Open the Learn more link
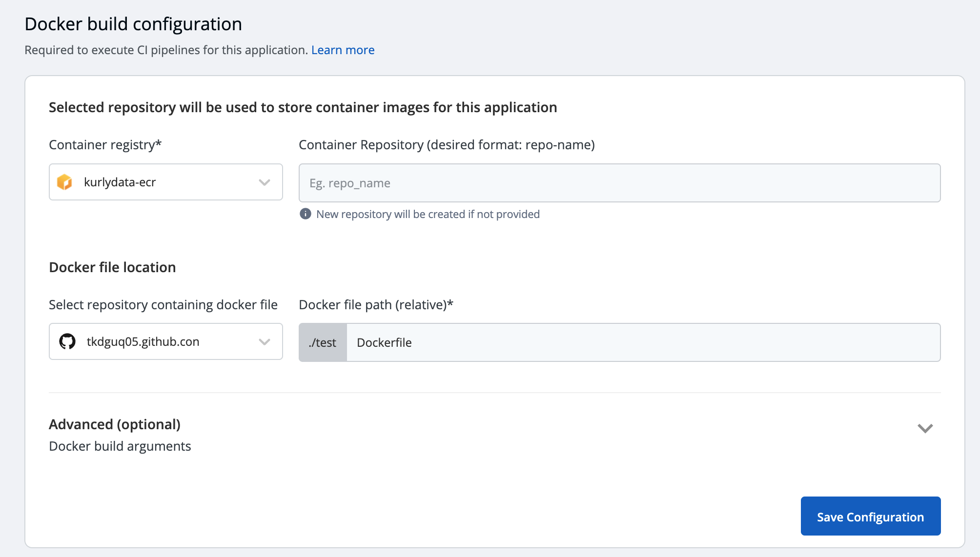Screen dimensions: 980x557 (x=343, y=50)
